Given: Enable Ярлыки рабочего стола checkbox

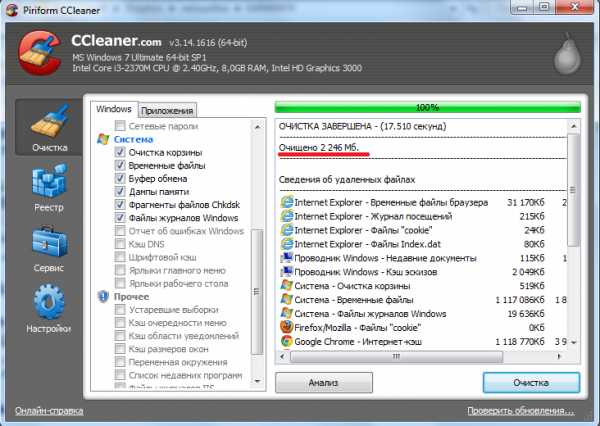Looking at the screenshot, I should click(120, 283).
